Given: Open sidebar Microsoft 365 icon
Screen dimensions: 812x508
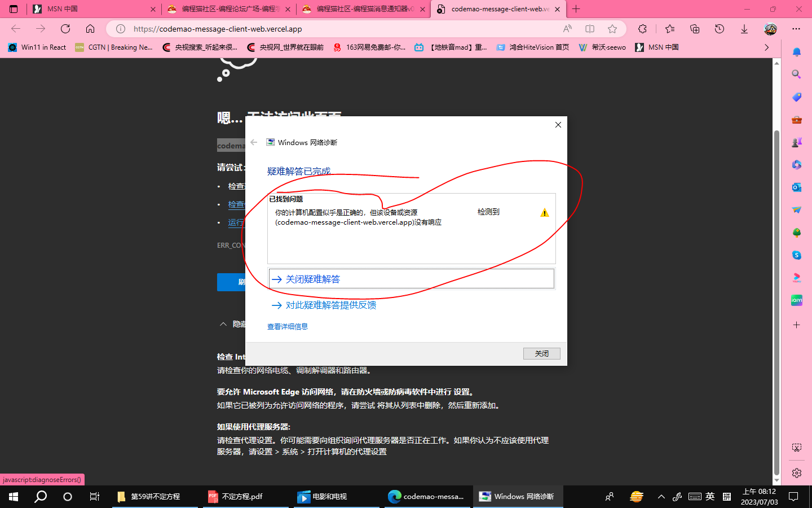Looking at the screenshot, I should tap(797, 165).
